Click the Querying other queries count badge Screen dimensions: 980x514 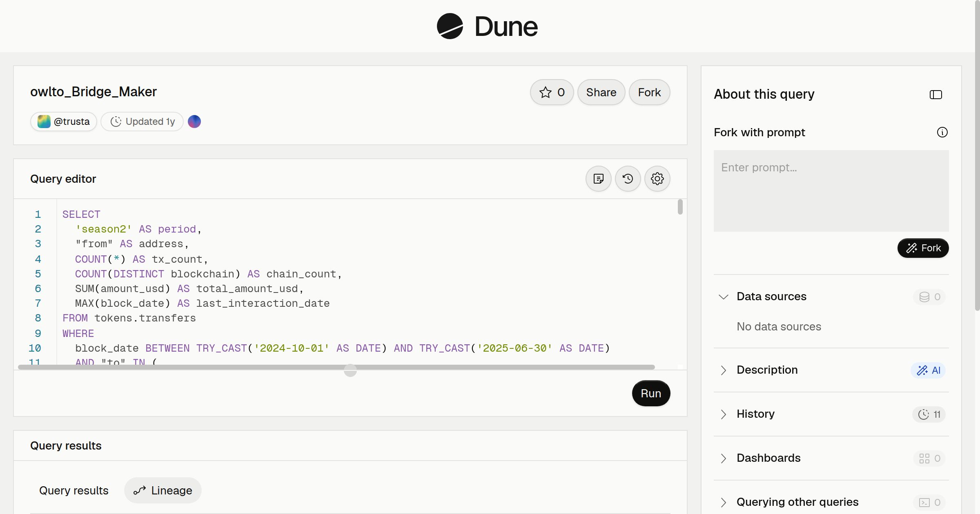coord(929,502)
